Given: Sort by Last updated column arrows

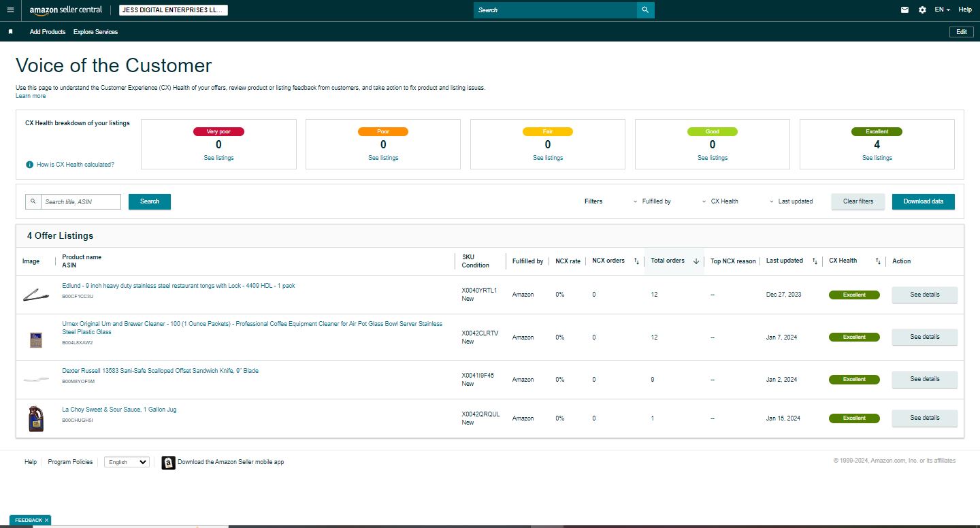Looking at the screenshot, I should 815,261.
